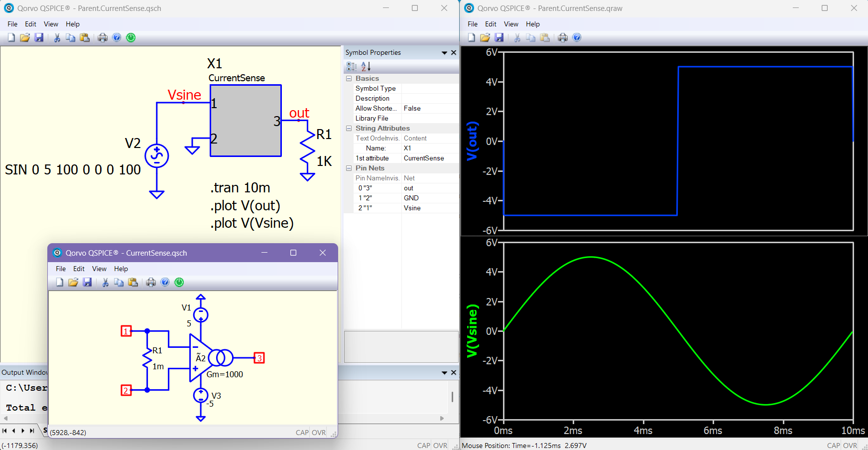Open Output Window panel dropdown arrow
Screen dimensions: 868x450
click(x=444, y=373)
